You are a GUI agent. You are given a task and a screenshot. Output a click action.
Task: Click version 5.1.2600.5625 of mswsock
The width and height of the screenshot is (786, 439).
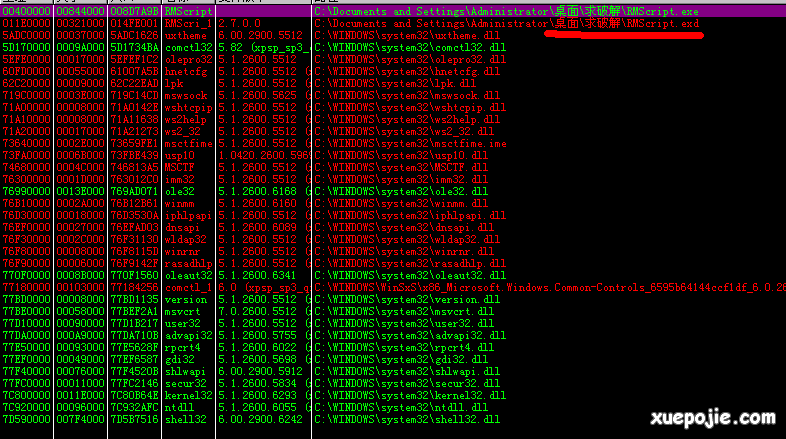tap(257, 95)
